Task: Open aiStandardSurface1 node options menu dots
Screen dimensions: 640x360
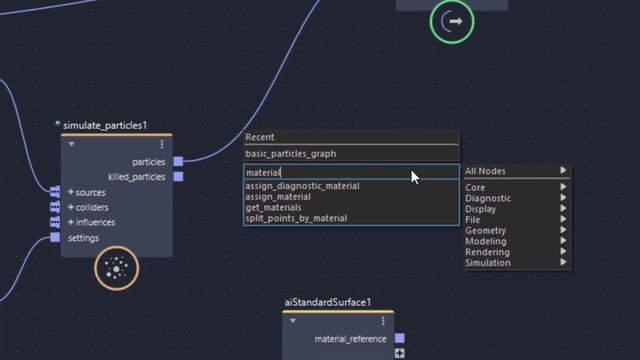Action: 383,321
